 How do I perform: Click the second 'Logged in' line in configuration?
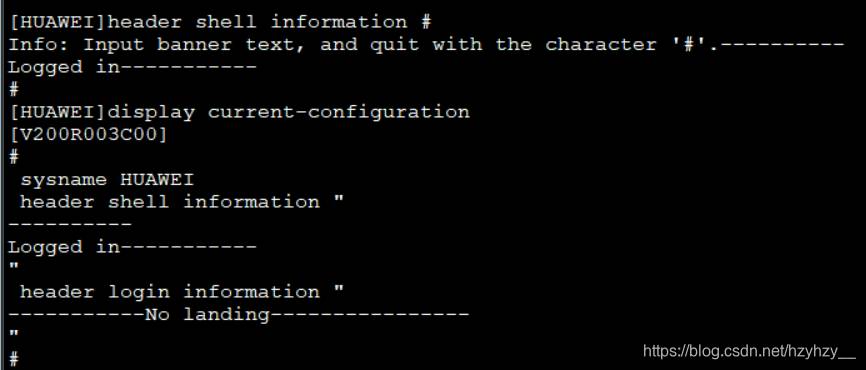point(133,247)
